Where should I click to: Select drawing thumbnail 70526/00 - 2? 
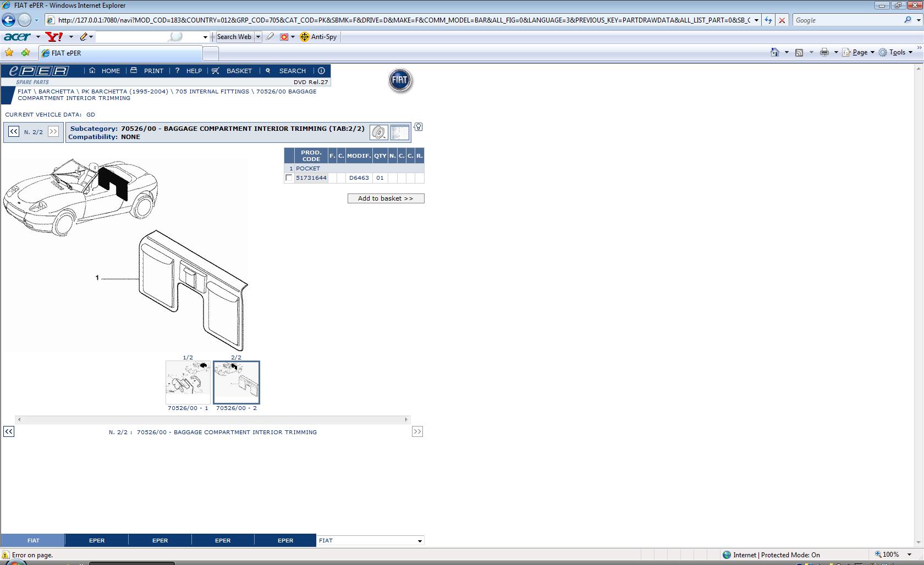click(x=237, y=383)
